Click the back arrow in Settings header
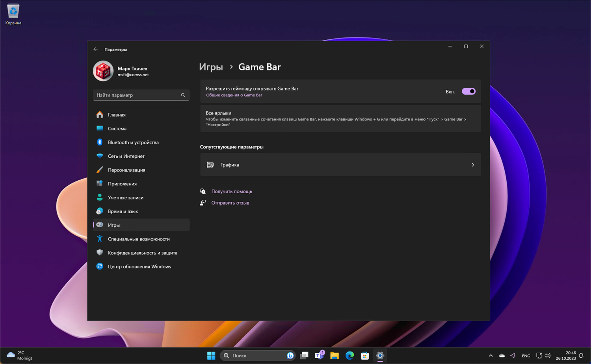This screenshot has width=591, height=364. (95, 49)
